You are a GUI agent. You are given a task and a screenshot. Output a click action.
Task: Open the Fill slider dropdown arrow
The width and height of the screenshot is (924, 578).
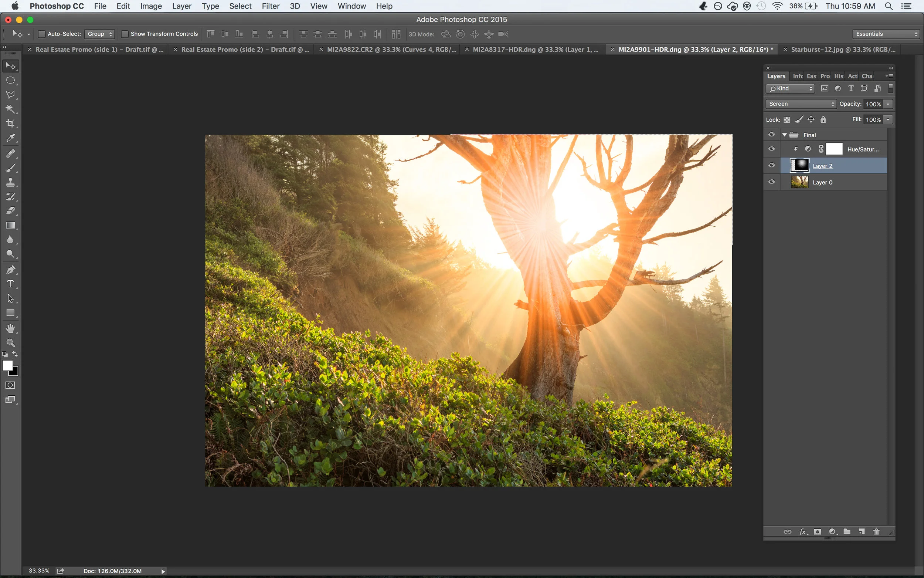888,120
